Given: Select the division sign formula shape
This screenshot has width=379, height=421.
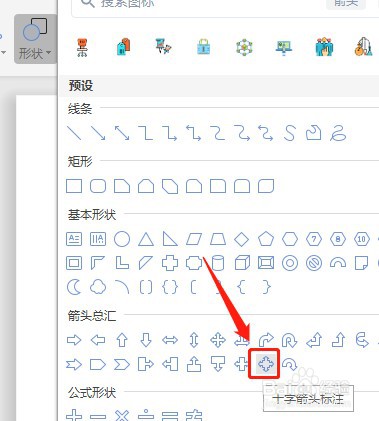Looking at the screenshot, I should pos(146,416).
